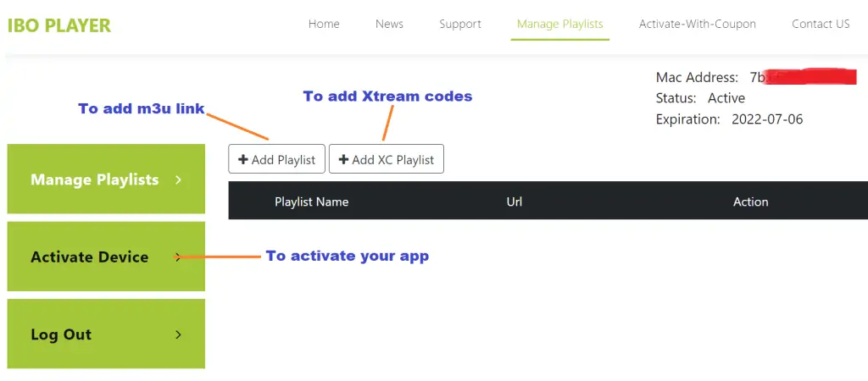Screen dimensions: 868x381
Task: Click the chevron arrow on Log Out
Action: [x=178, y=334]
